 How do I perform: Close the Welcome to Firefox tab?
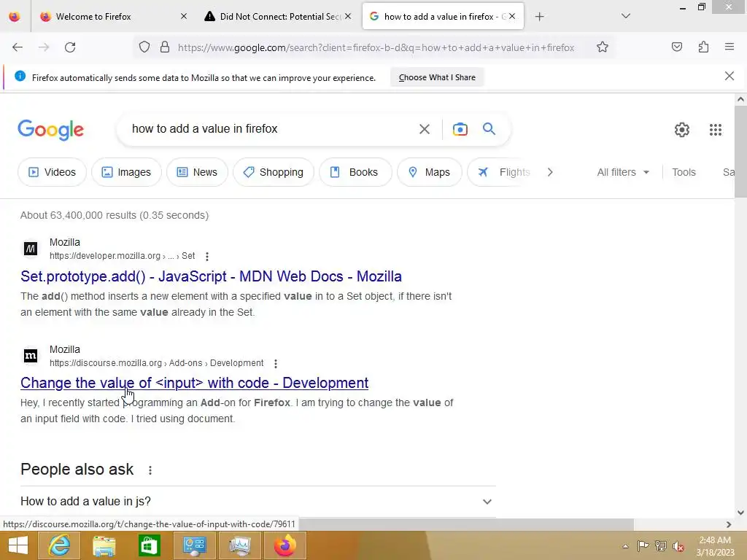point(184,17)
